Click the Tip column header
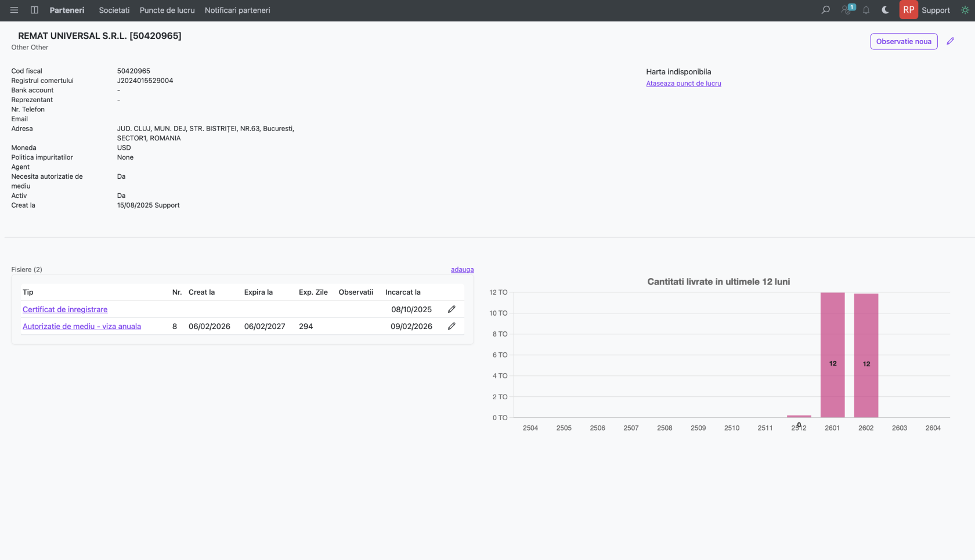975x560 pixels. 28,292
